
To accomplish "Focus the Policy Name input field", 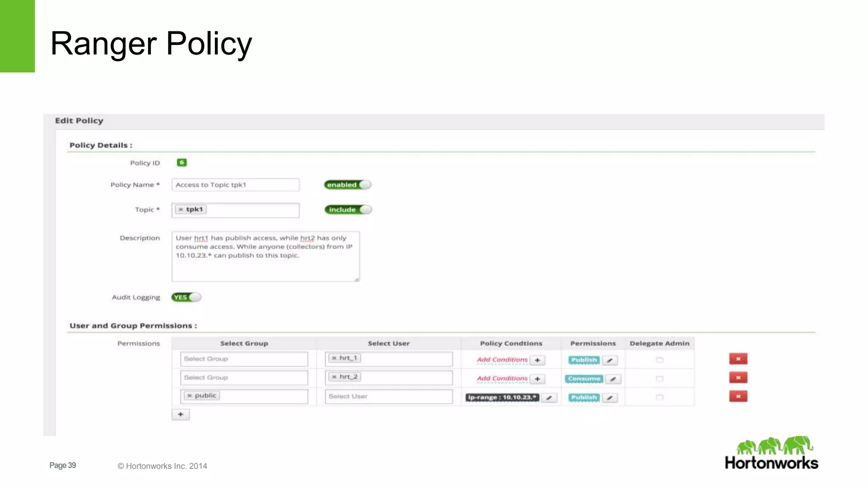I will [236, 185].
